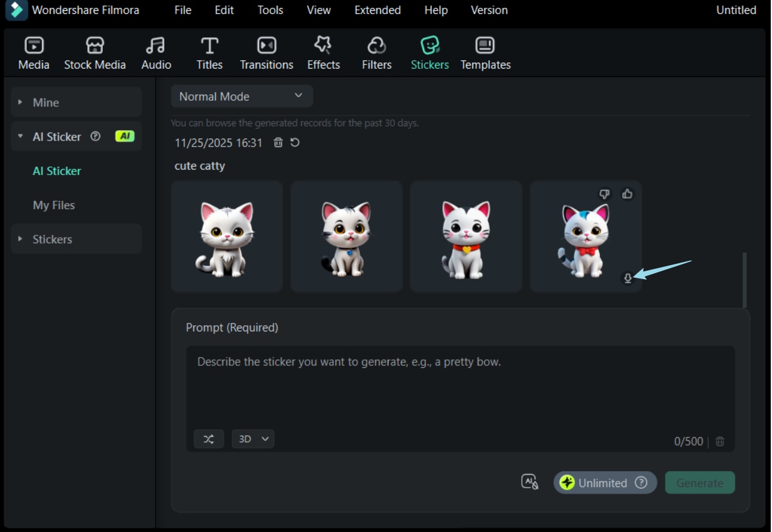The height and width of the screenshot is (532, 772).
Task: Click the Untitled project title
Action: pos(736,10)
